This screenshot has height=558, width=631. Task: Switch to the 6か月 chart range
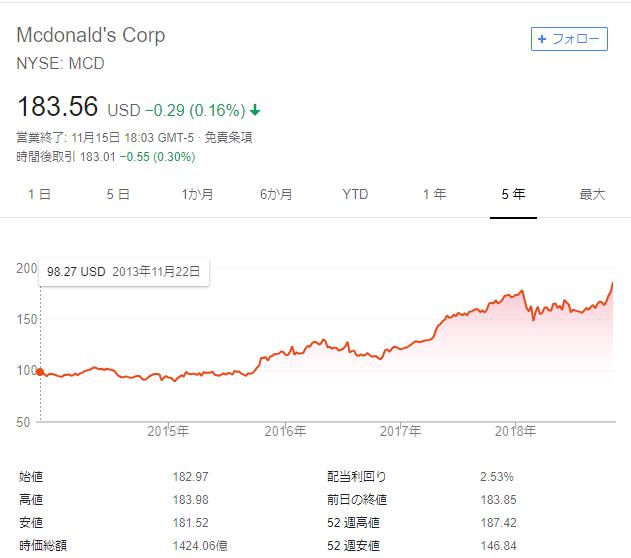point(276,195)
